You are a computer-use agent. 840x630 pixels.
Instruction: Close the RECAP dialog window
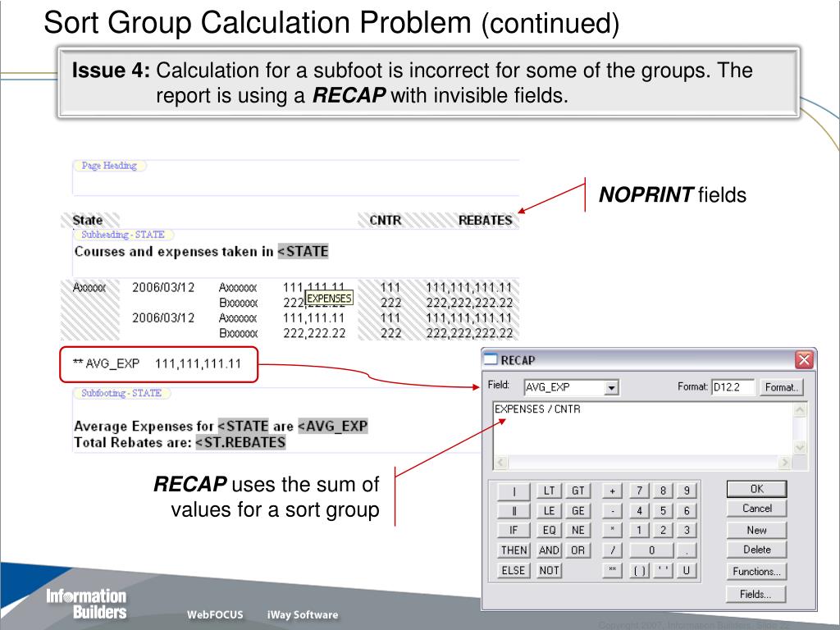(x=804, y=360)
